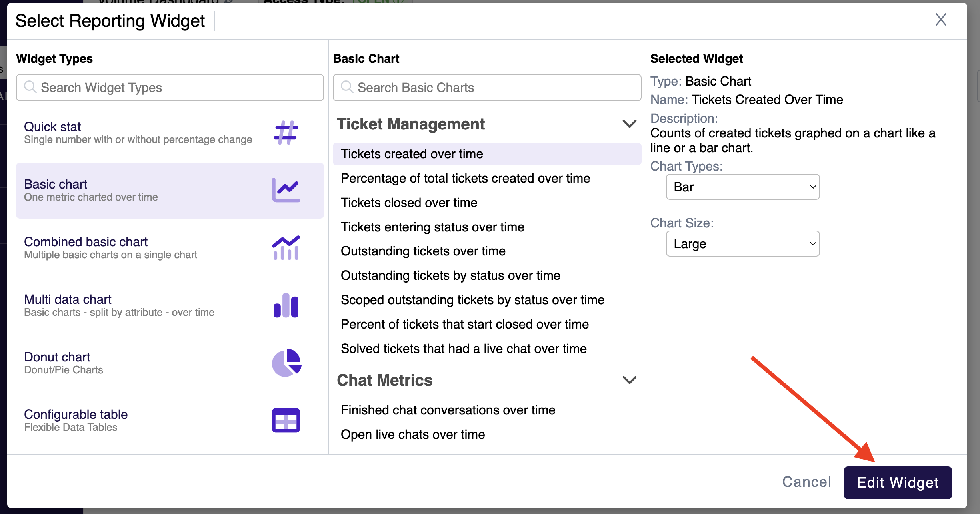The image size is (980, 514).
Task: Choose Solved tickets that had a live chat
Action: (487, 349)
